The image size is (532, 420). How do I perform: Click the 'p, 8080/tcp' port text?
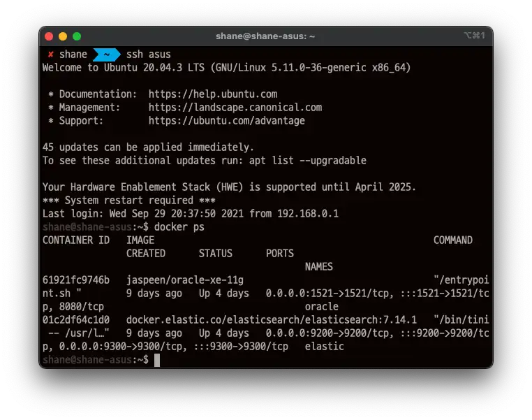73,307
